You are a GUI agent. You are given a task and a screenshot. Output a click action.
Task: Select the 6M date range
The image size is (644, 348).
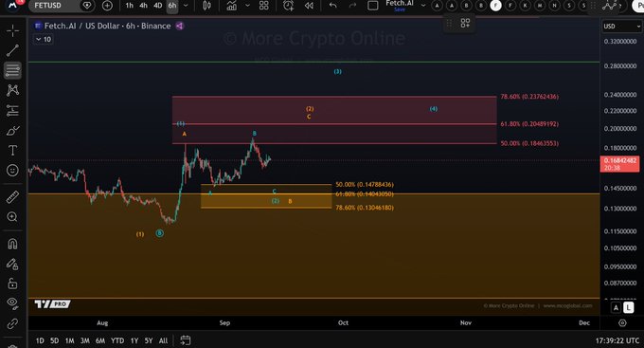click(x=100, y=340)
